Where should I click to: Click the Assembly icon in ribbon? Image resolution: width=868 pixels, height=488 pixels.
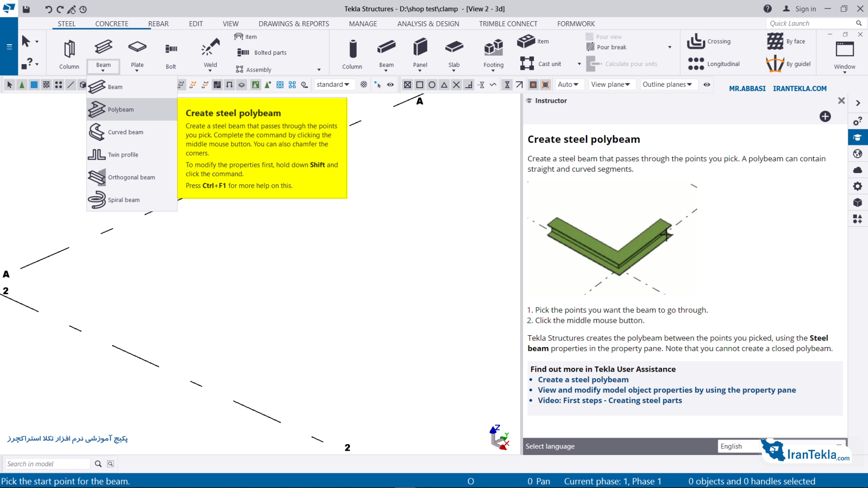point(239,69)
